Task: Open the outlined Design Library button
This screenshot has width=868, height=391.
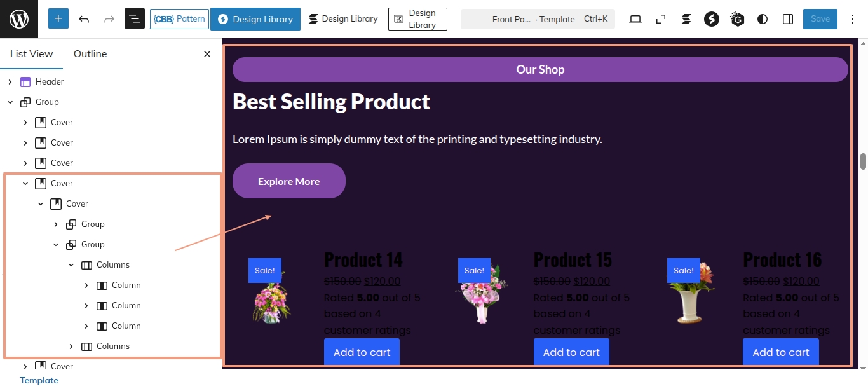Action: 417,19
